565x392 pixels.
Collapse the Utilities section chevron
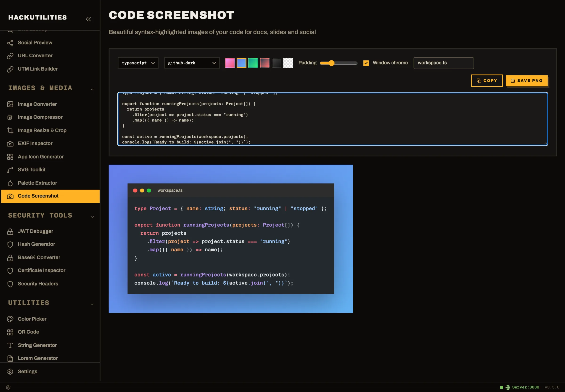click(x=92, y=304)
